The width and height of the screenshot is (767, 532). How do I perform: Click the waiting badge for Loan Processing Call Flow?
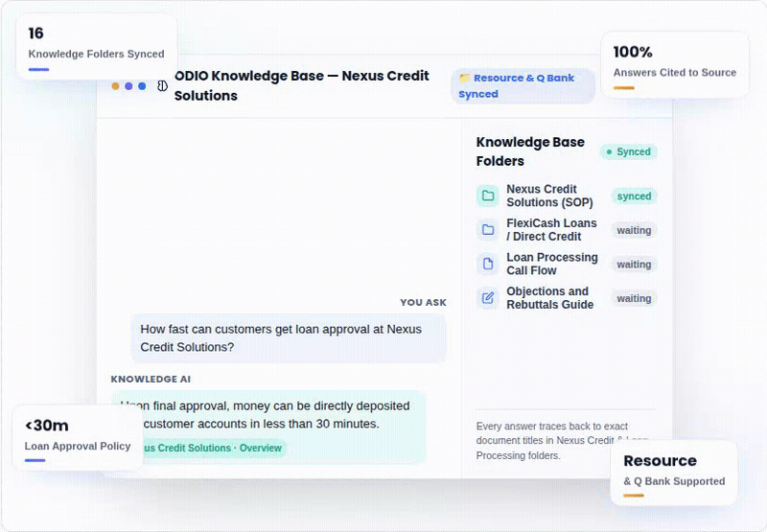pos(634,265)
